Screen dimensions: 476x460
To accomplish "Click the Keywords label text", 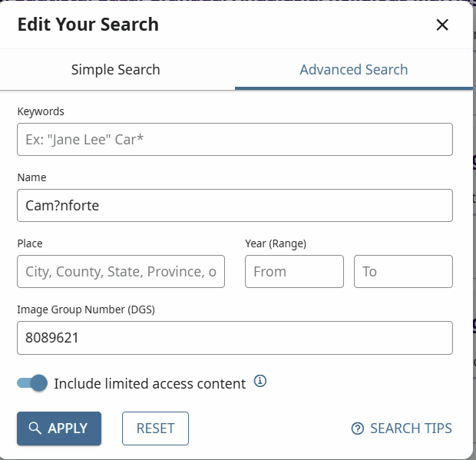I will tap(41, 111).
